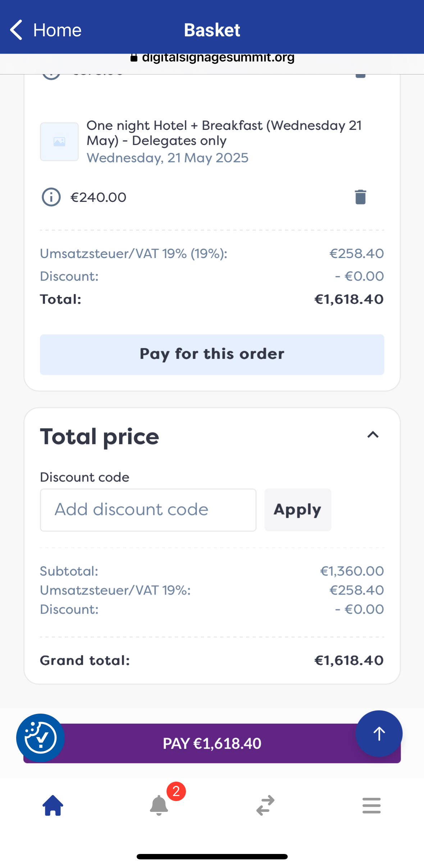Screen dimensions: 424x868
Task: Select the Home tab icon
Action: [x=53, y=805]
